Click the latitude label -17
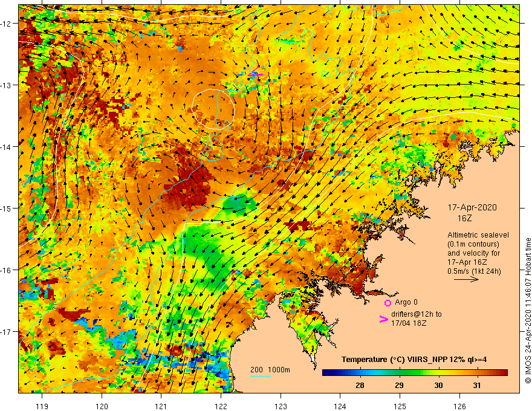Image resolution: width=532 pixels, height=411 pixels. [7, 332]
